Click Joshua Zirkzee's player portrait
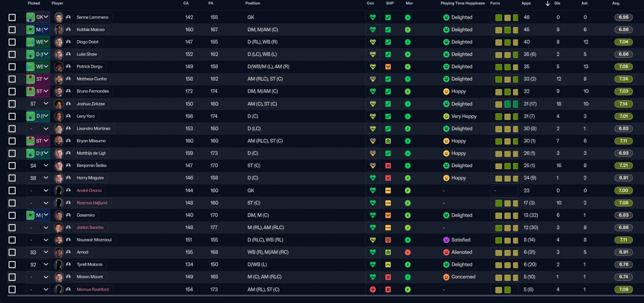644x303 pixels. pos(59,104)
